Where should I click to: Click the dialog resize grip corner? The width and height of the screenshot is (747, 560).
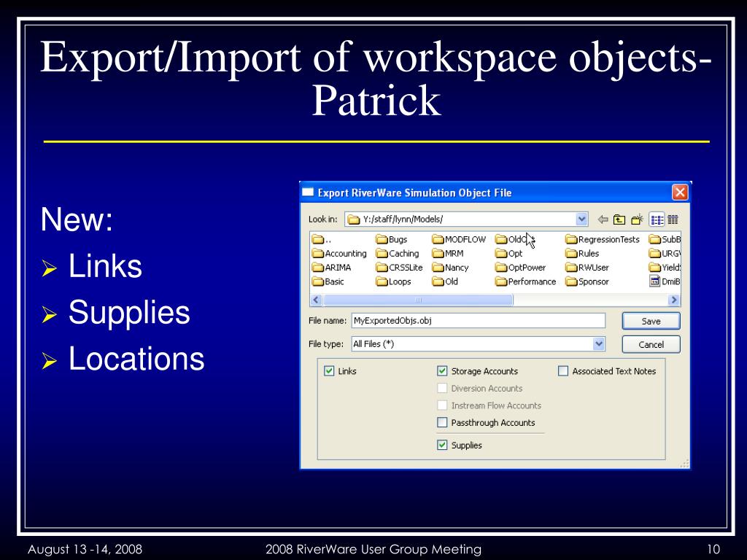(x=684, y=463)
